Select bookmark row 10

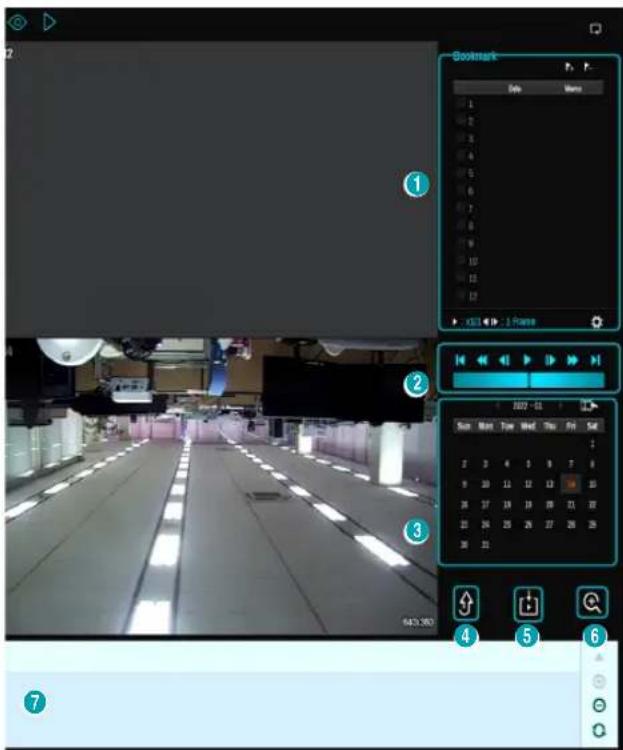pos(529,261)
